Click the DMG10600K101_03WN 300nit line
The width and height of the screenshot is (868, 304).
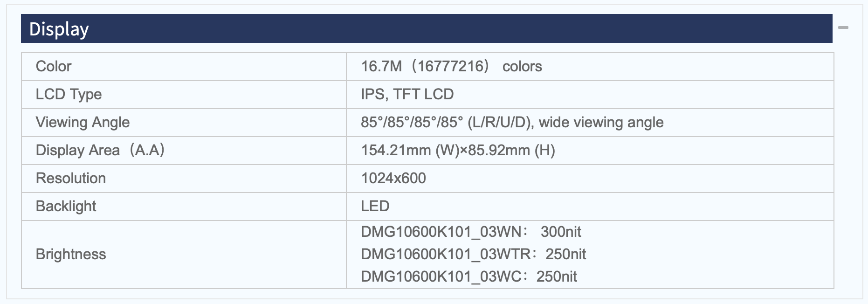coord(471,232)
